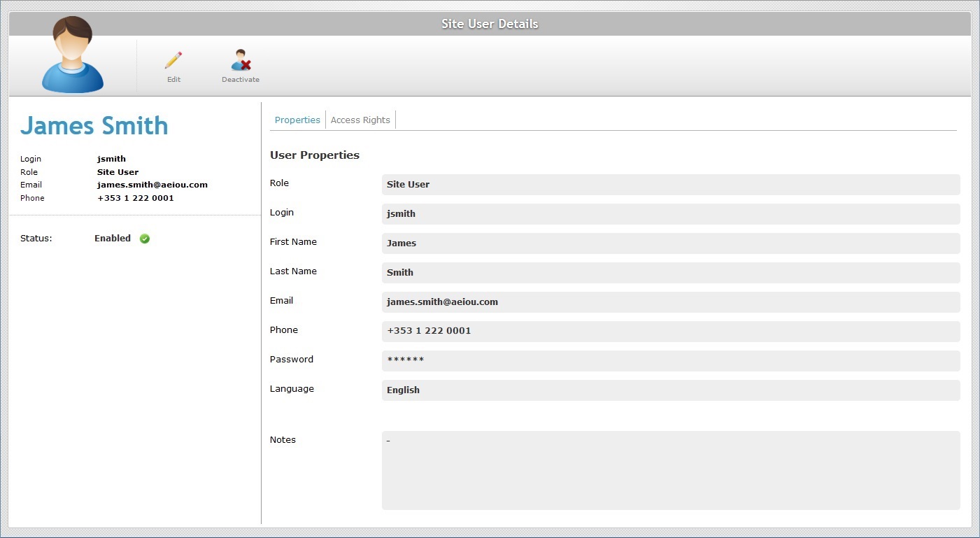This screenshot has width=980, height=538.
Task: Click the Password label in User Properties
Action: pos(292,360)
